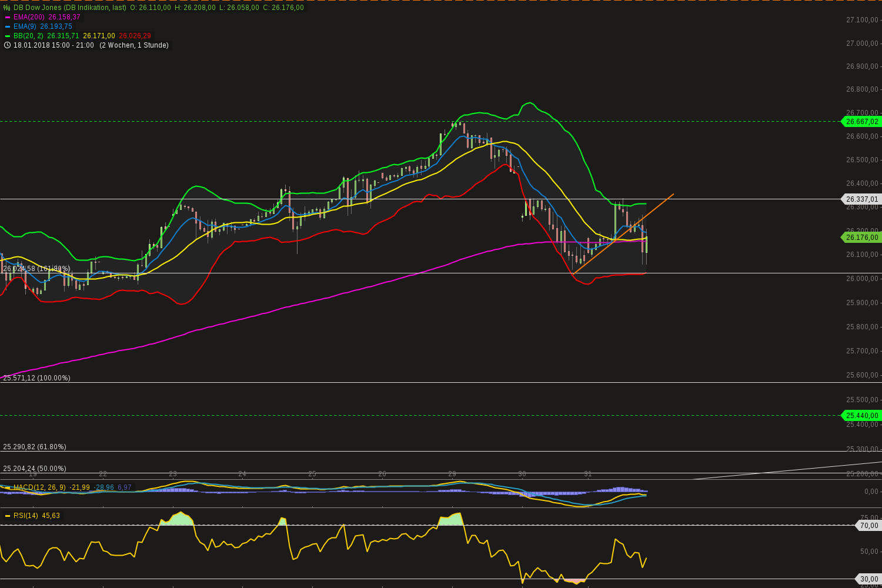Click the clock icon next to the date range
882x588 pixels.
click(6, 45)
